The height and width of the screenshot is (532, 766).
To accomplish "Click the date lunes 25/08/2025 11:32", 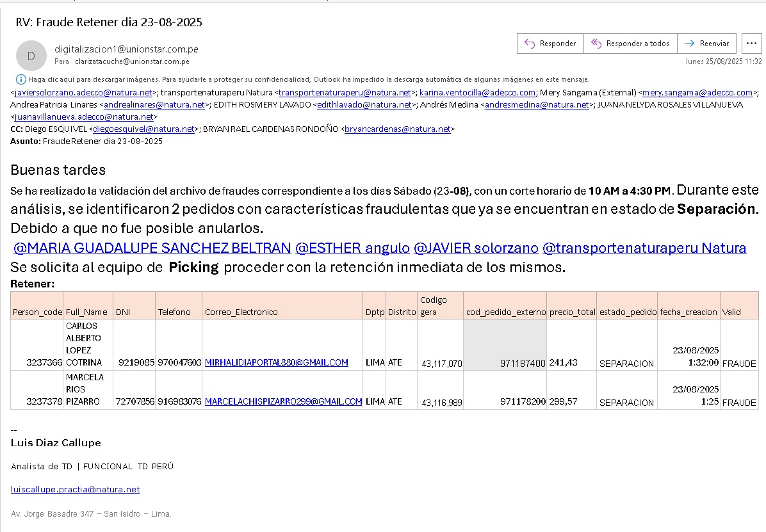I will click(x=724, y=61).
